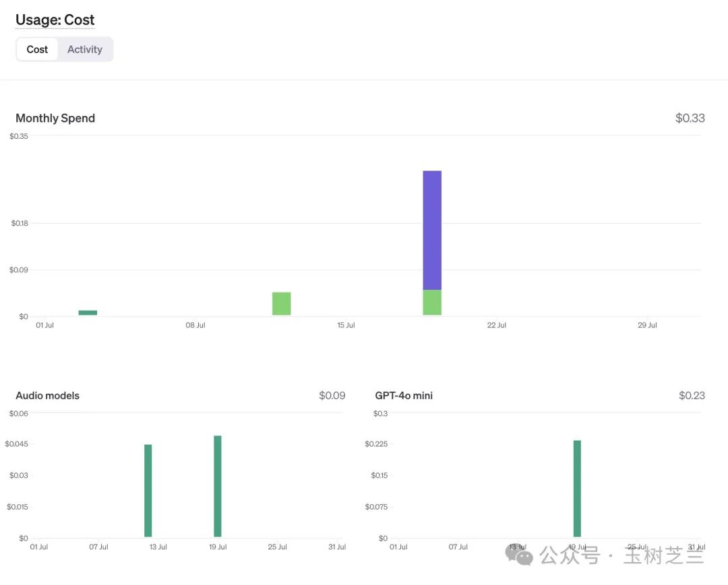Select the small green bar near 03 Jul

coord(88,312)
